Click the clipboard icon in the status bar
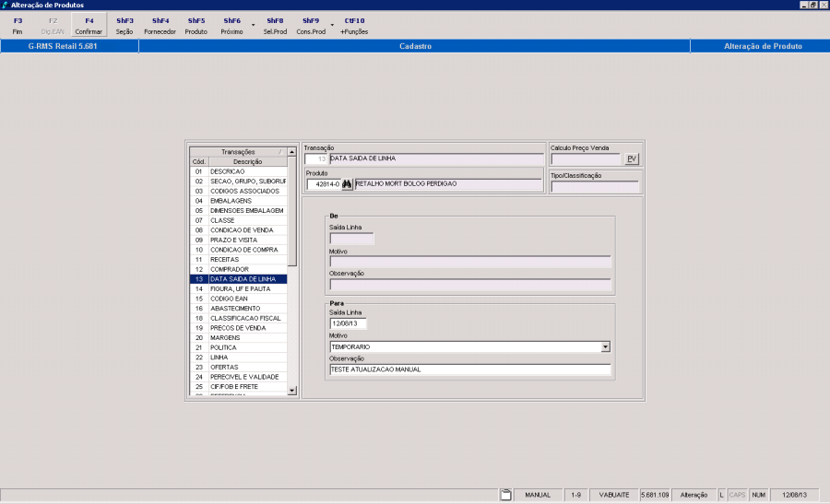Screen dimensions: 830x504 pyautogui.click(x=505, y=495)
